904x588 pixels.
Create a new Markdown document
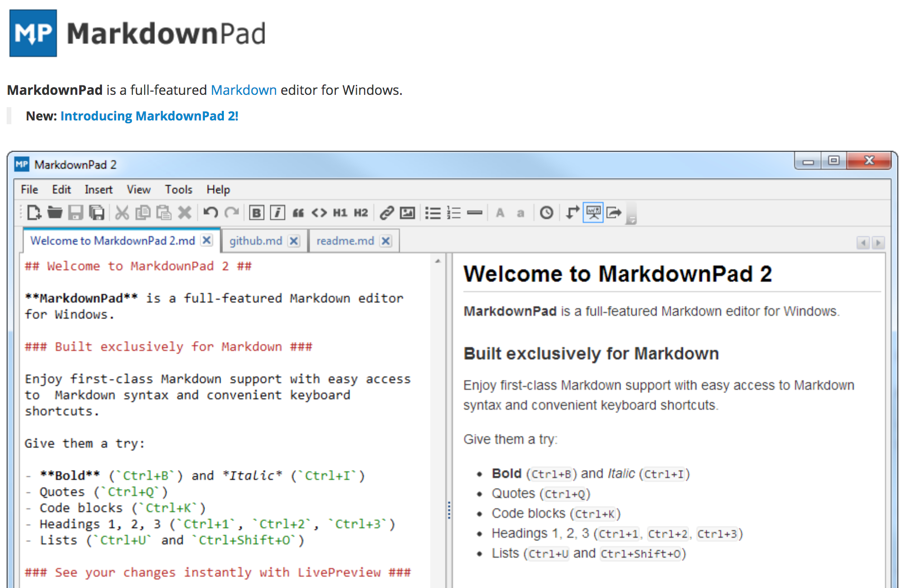click(33, 212)
